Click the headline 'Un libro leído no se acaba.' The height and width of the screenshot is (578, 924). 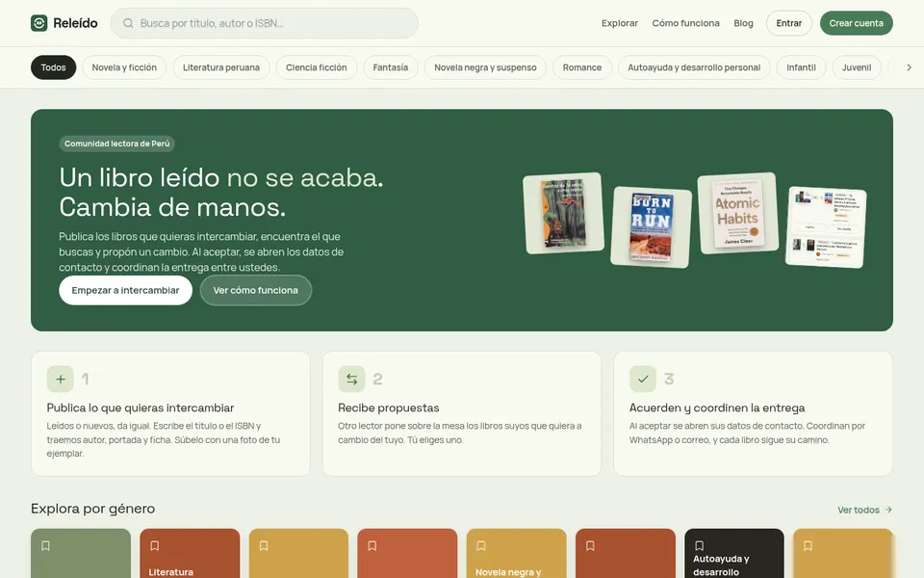(x=221, y=177)
